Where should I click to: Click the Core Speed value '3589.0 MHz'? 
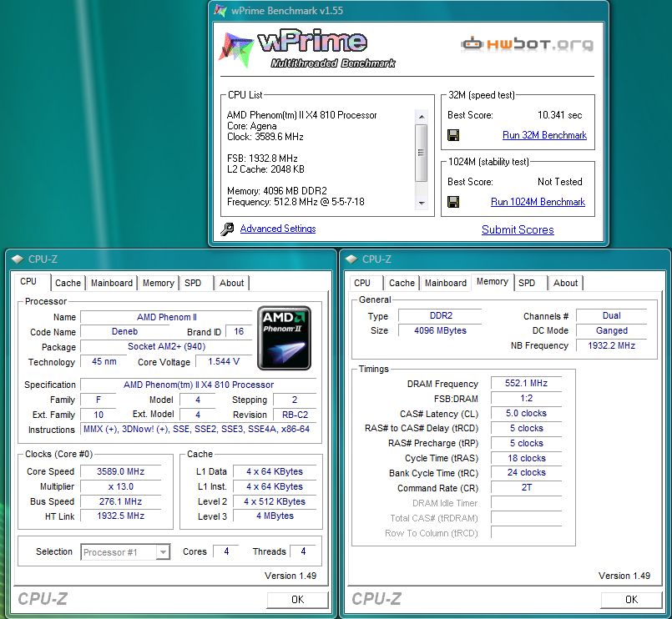coord(120,471)
